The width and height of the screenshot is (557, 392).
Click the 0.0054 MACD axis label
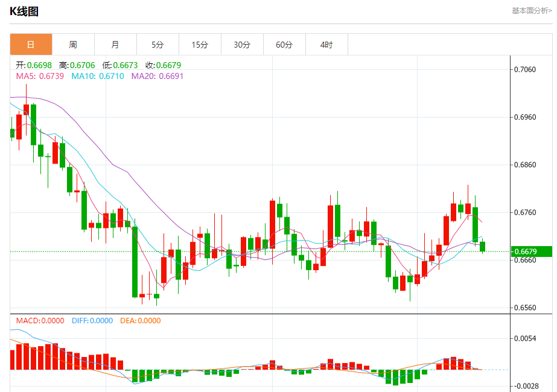525,338
